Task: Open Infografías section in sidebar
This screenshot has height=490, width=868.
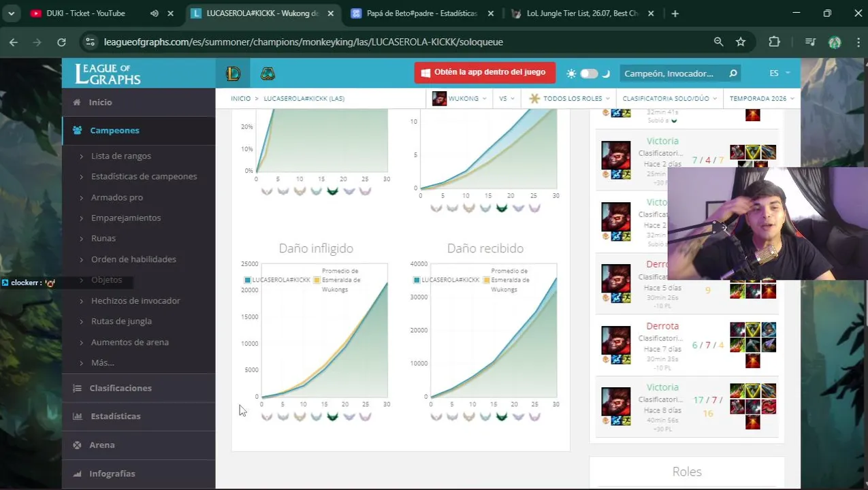Action: tap(139, 473)
